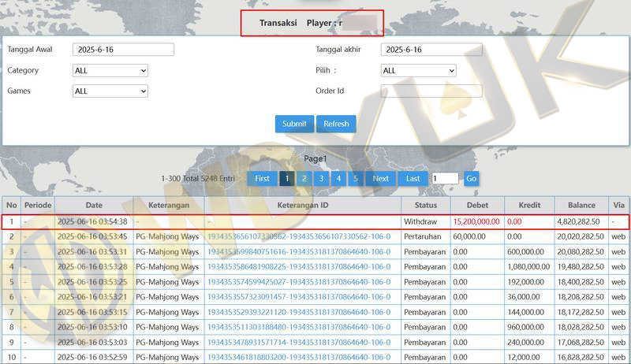Viewport: 631px width, 364px height.
Task: Select pagination page 2
Action: click(x=304, y=178)
